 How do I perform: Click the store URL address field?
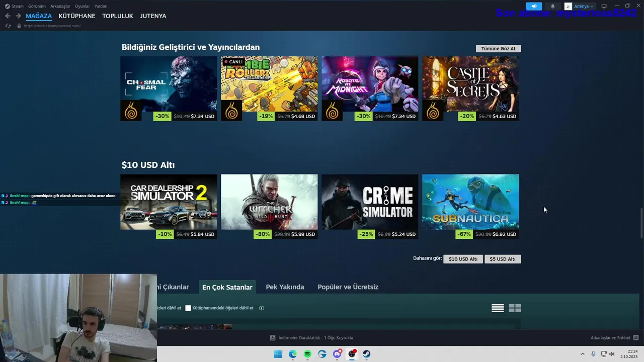pyautogui.click(x=52, y=26)
